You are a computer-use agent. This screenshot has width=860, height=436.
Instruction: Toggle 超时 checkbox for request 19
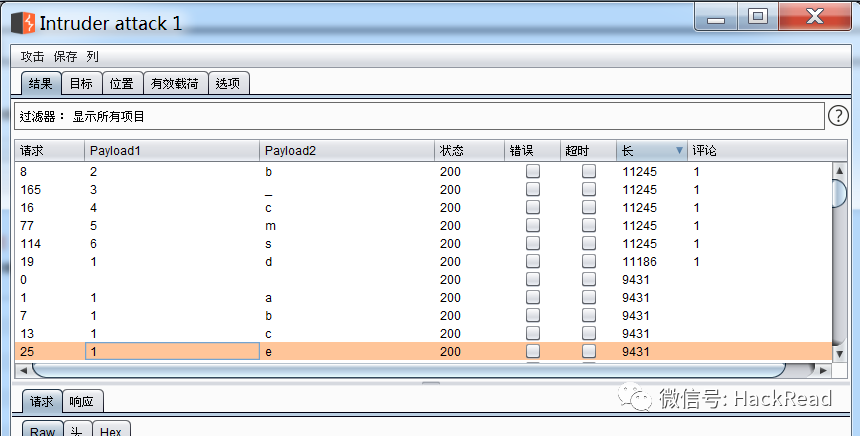coord(589,262)
